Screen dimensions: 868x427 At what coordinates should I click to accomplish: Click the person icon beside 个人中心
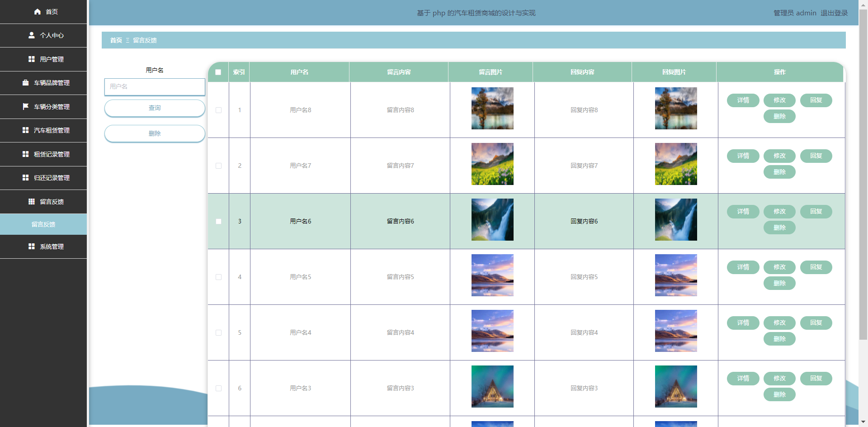click(x=32, y=35)
